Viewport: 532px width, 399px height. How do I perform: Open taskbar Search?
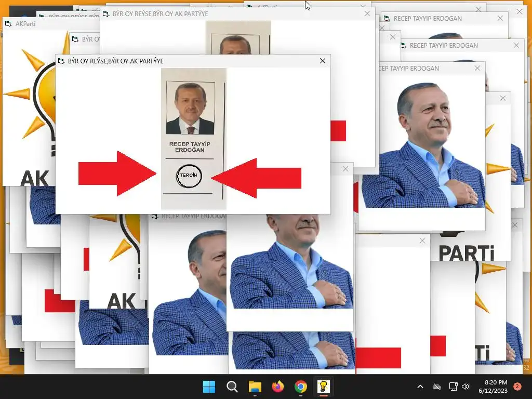click(232, 387)
